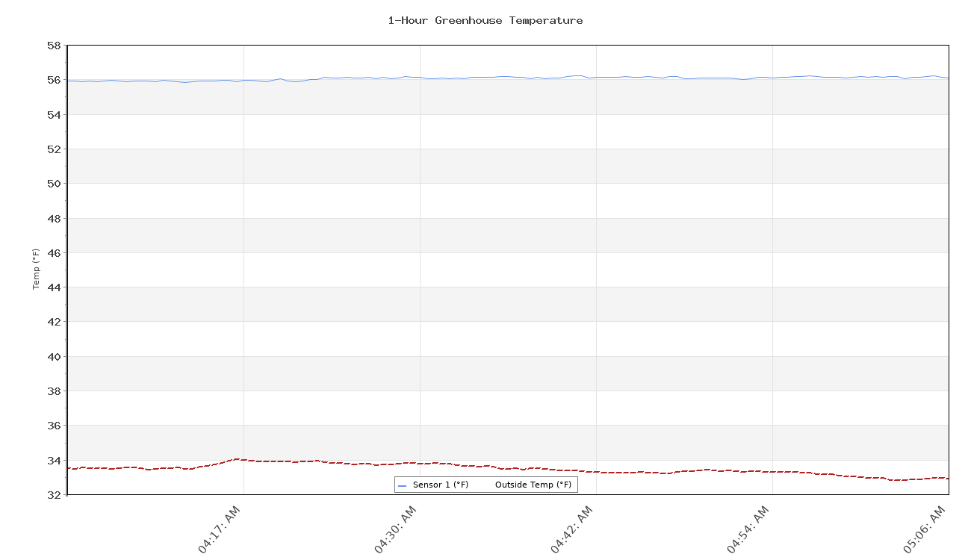Click the 32 tick on the y-axis
Viewport: 971px width, 560px height.
click(53, 494)
